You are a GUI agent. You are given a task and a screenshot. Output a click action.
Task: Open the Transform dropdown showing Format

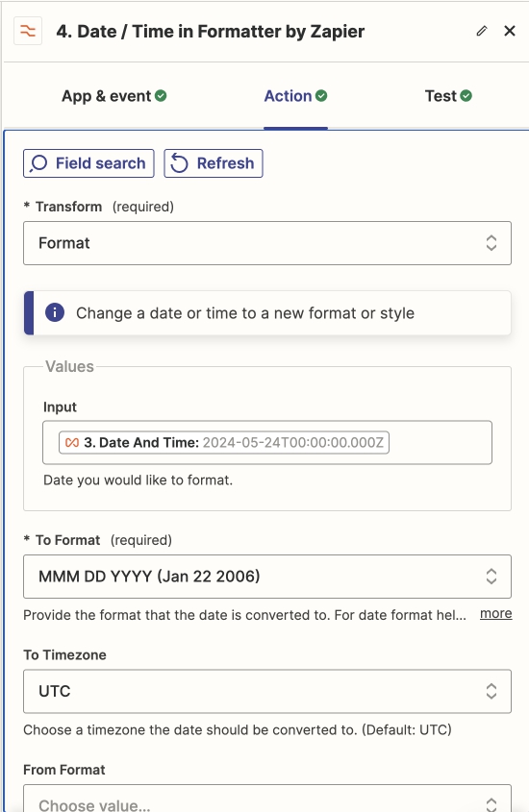point(267,243)
